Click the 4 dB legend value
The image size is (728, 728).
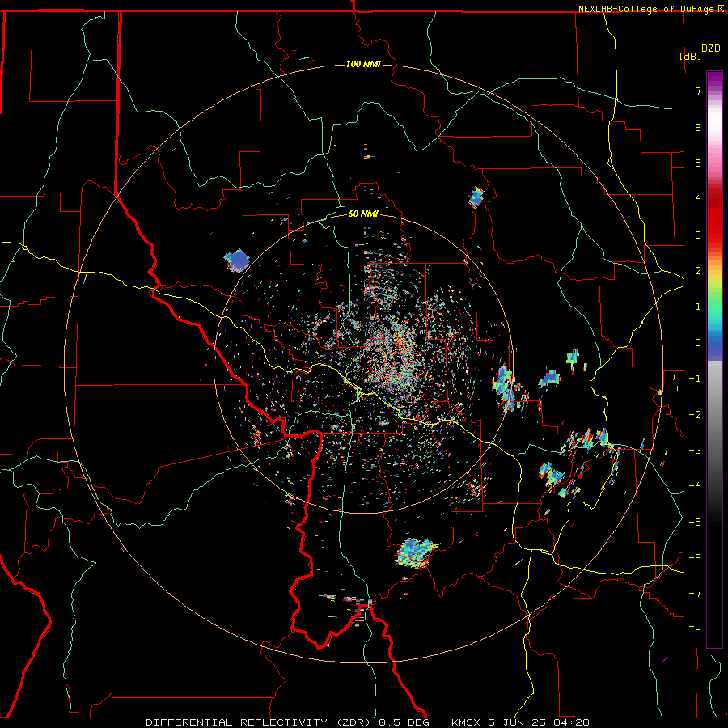click(698, 199)
